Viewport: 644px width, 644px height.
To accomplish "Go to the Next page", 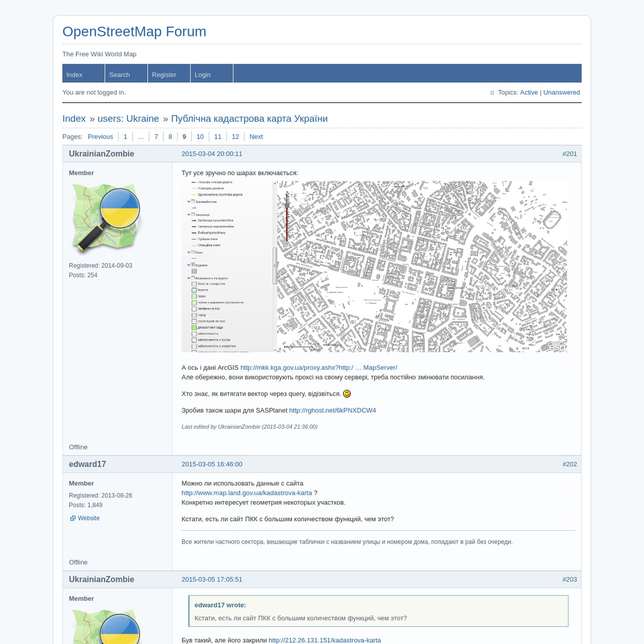I will tap(256, 137).
